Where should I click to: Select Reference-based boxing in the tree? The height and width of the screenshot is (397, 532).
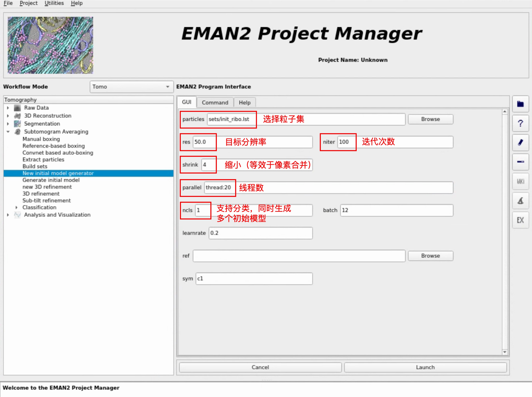[x=54, y=146]
